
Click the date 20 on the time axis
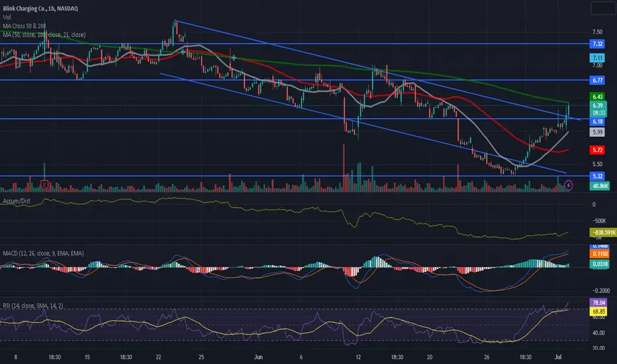[429, 357]
